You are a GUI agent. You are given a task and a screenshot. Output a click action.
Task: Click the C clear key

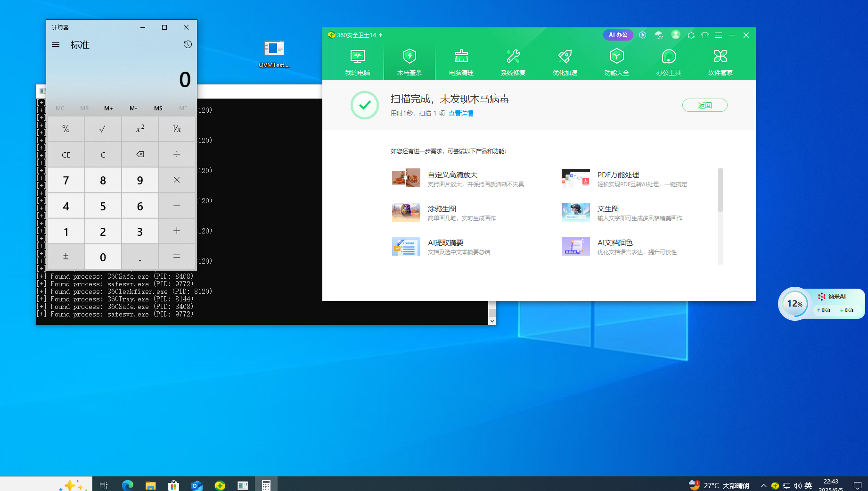(x=103, y=155)
